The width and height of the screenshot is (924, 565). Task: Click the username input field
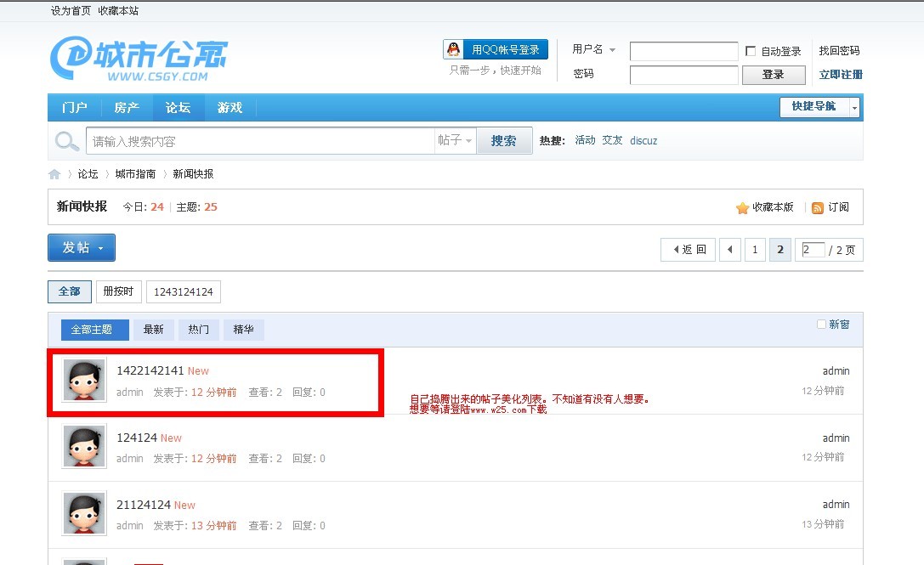pos(684,51)
